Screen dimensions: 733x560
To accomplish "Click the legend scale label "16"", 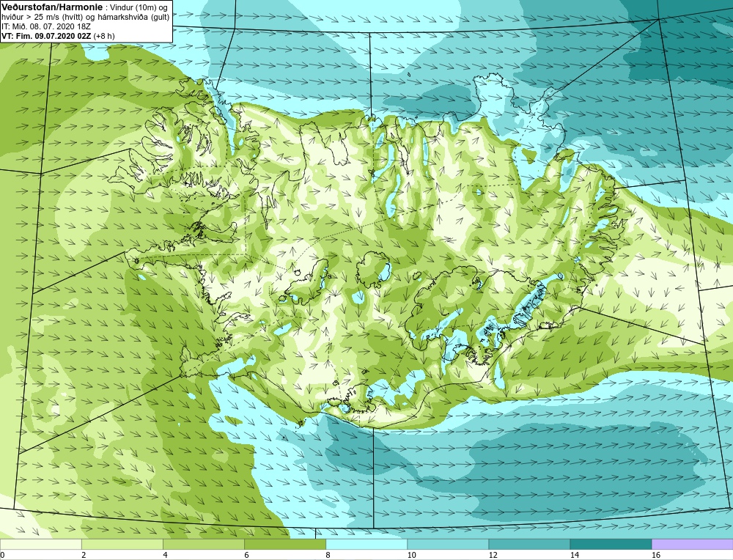I will click(656, 555).
